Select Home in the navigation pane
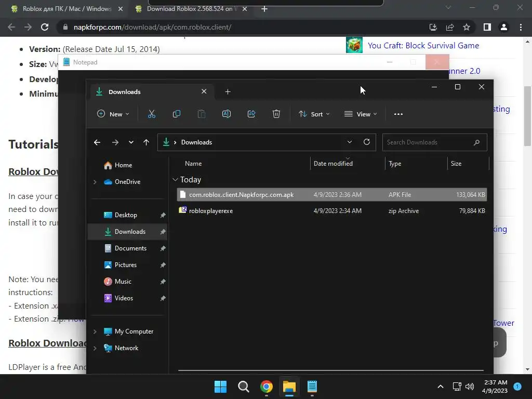The width and height of the screenshot is (532, 399). (123, 165)
